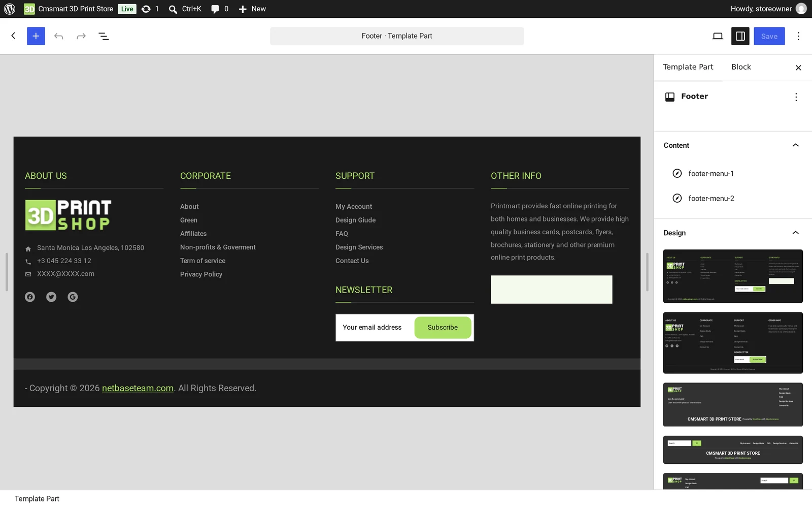This screenshot has width=812, height=508.
Task: Select the NEWSLETTER heading
Action: (x=364, y=290)
